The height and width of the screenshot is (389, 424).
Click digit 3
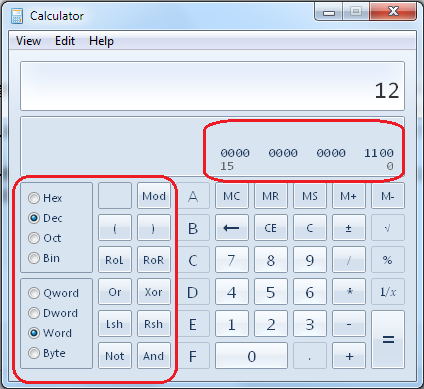310,324
